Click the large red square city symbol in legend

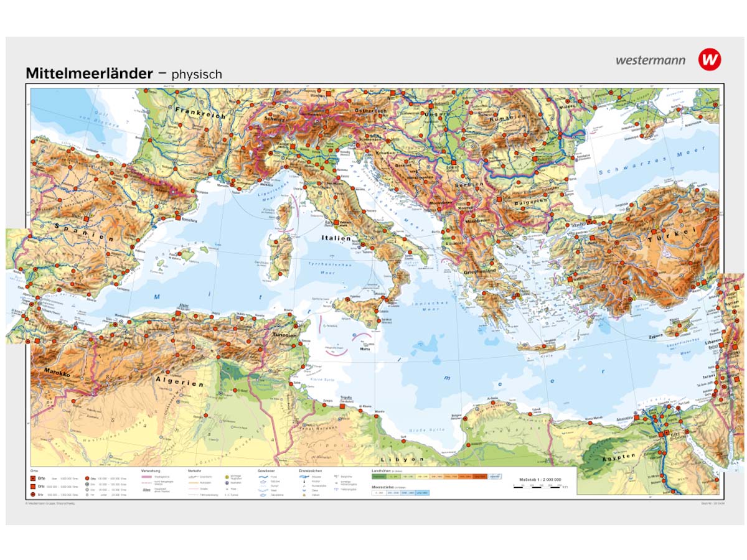(x=32, y=479)
